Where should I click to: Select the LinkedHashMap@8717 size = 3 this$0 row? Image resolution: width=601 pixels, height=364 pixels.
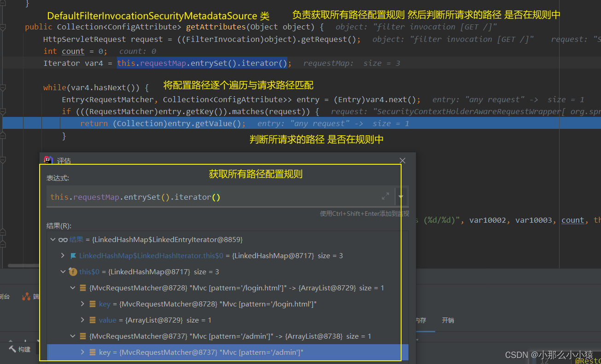pos(228,272)
